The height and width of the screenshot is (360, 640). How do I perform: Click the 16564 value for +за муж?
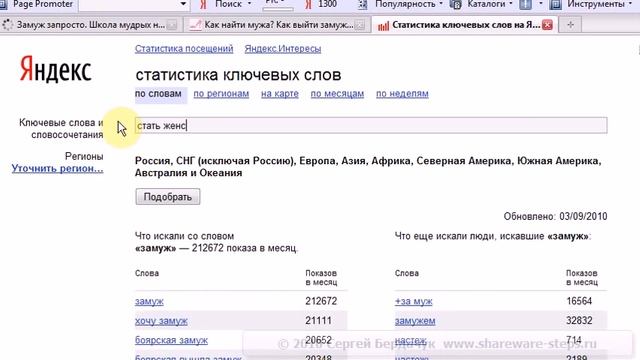coord(579,301)
